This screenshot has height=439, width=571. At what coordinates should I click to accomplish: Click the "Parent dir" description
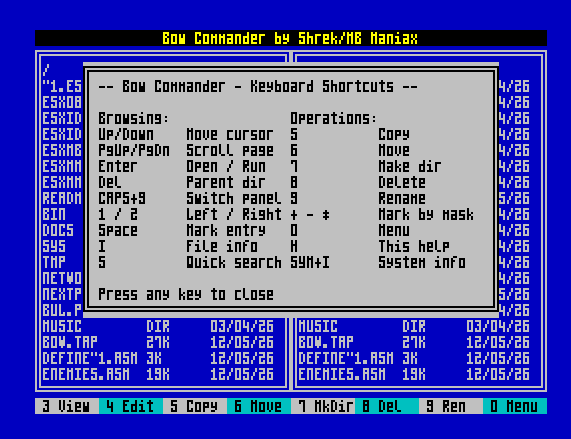pos(226,182)
